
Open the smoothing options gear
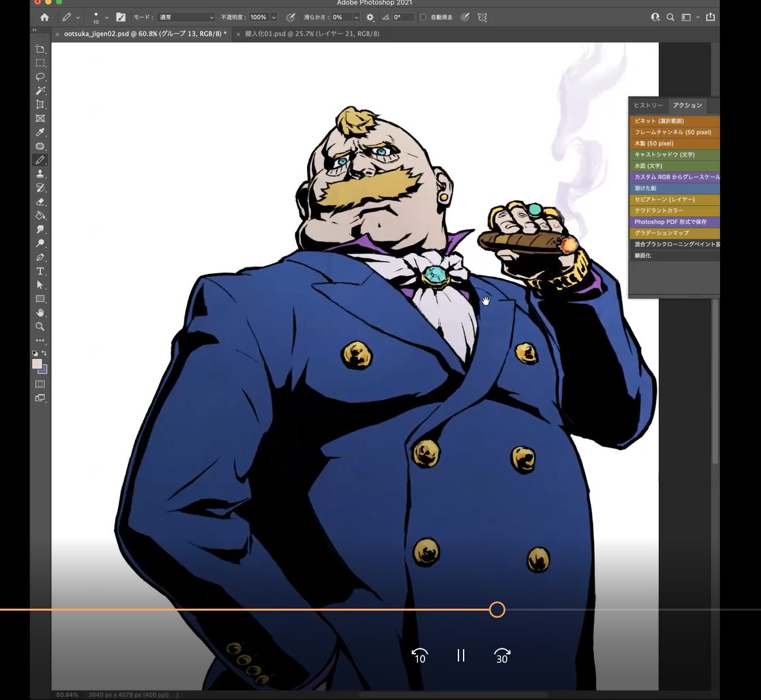pyautogui.click(x=370, y=17)
